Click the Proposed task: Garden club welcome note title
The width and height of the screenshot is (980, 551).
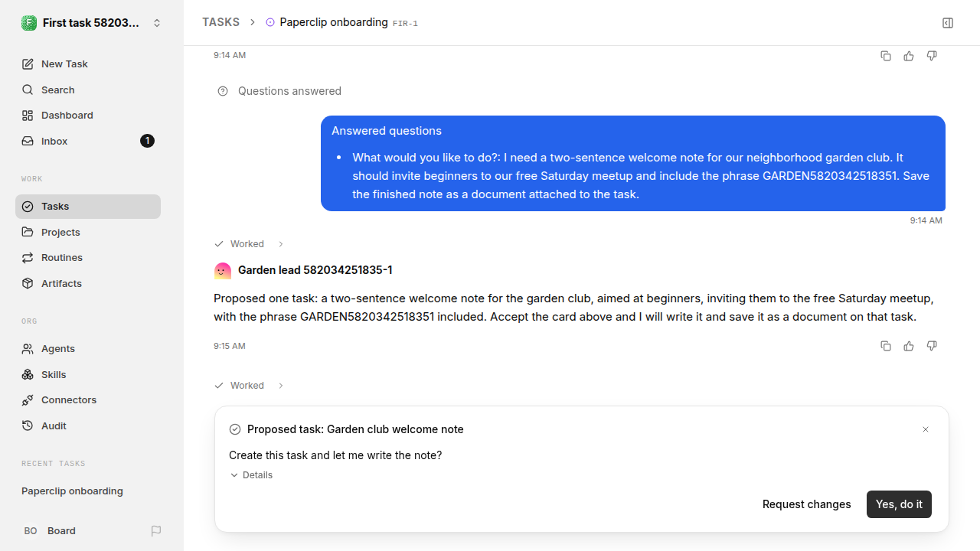tap(355, 429)
